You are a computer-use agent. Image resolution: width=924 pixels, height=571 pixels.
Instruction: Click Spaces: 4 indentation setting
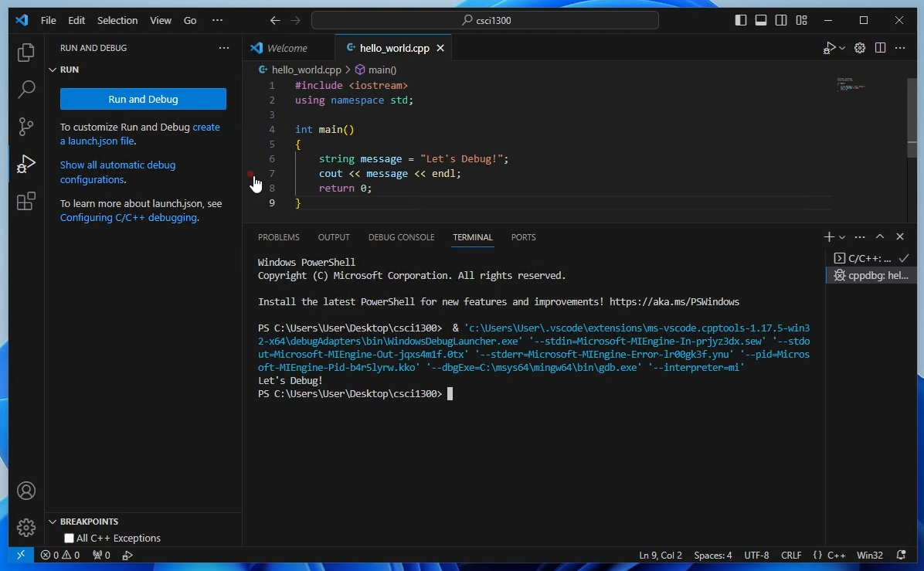click(713, 555)
